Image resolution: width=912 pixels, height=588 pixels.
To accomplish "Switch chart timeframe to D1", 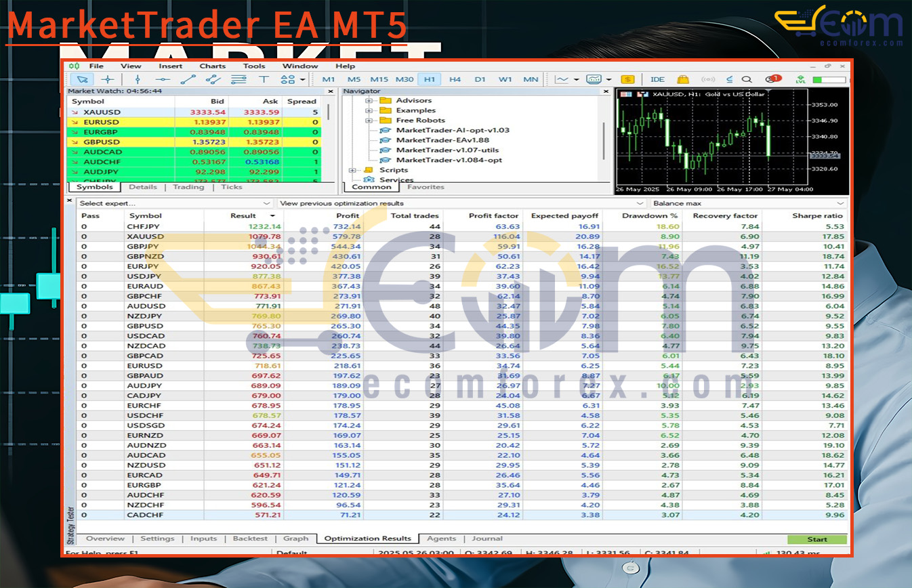I will (480, 79).
